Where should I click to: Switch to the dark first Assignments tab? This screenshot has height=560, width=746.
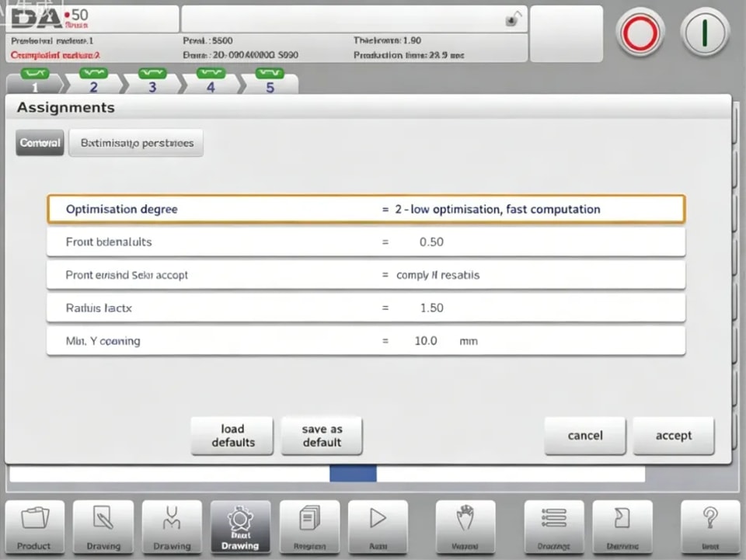pos(40,143)
